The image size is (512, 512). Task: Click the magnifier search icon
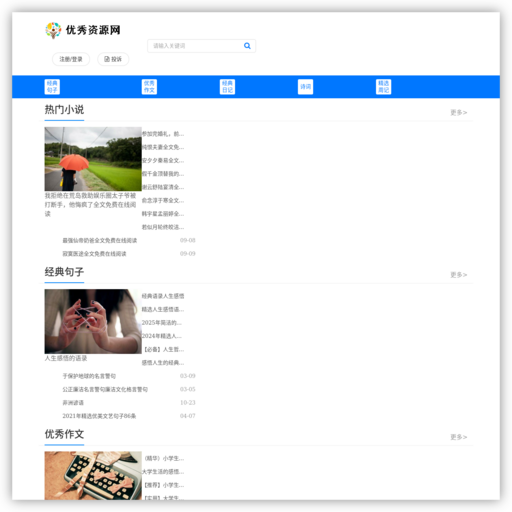[247, 46]
